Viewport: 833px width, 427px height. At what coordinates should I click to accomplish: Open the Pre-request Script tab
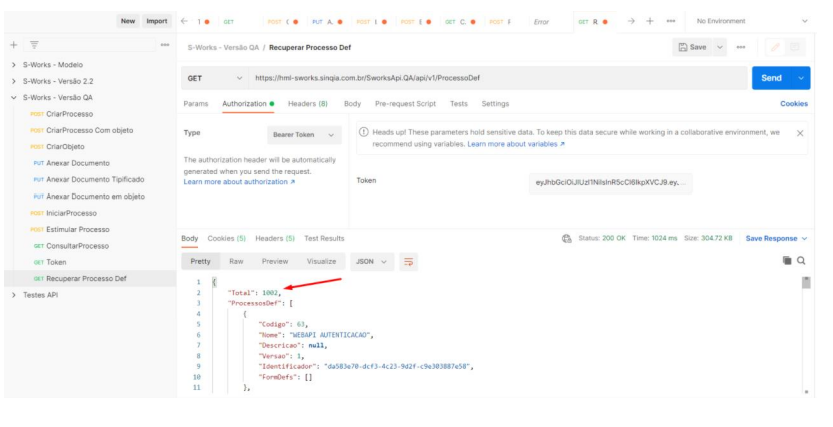[x=405, y=104]
